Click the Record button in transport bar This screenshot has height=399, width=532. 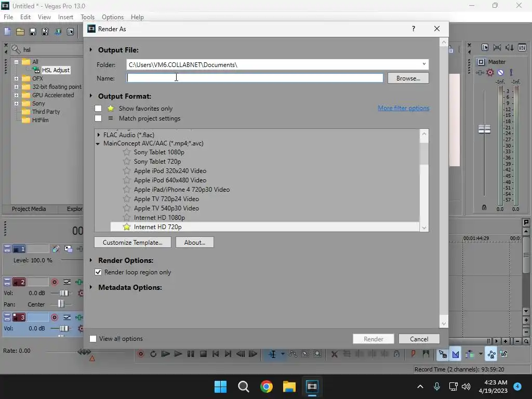click(x=141, y=354)
